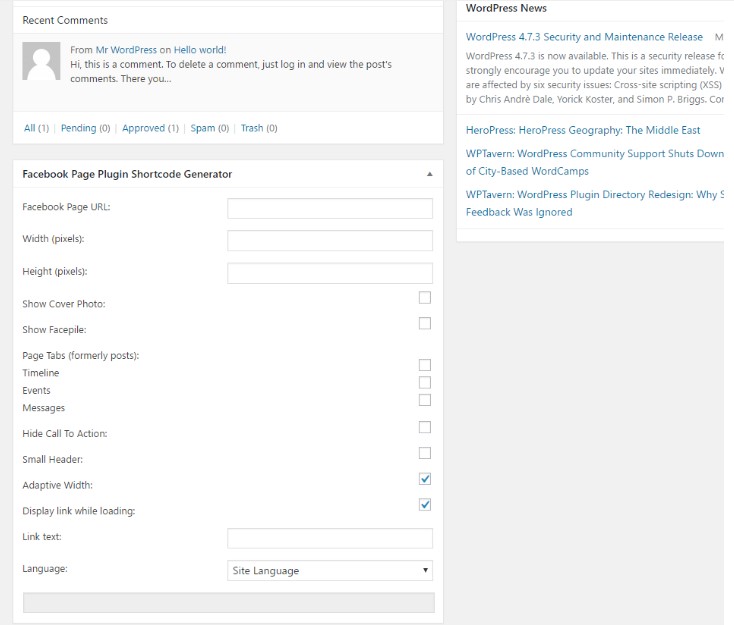Enable the Events checkbox
This screenshot has height=625, width=734.
[425, 382]
